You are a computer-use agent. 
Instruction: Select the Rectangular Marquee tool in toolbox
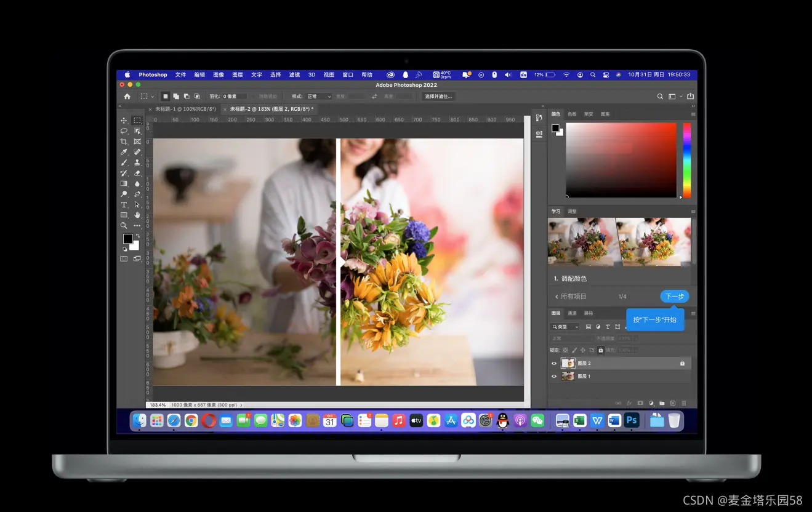click(x=137, y=121)
